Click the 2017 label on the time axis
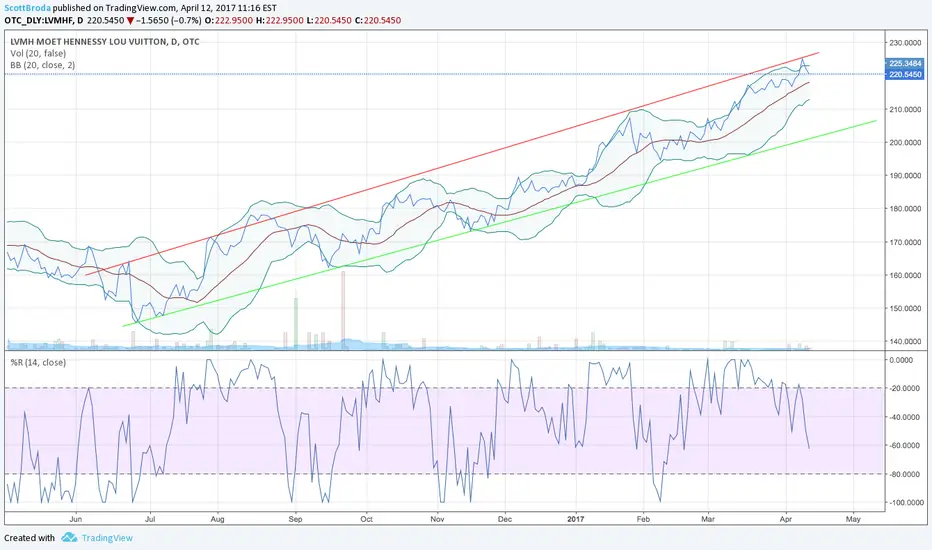 (575, 519)
